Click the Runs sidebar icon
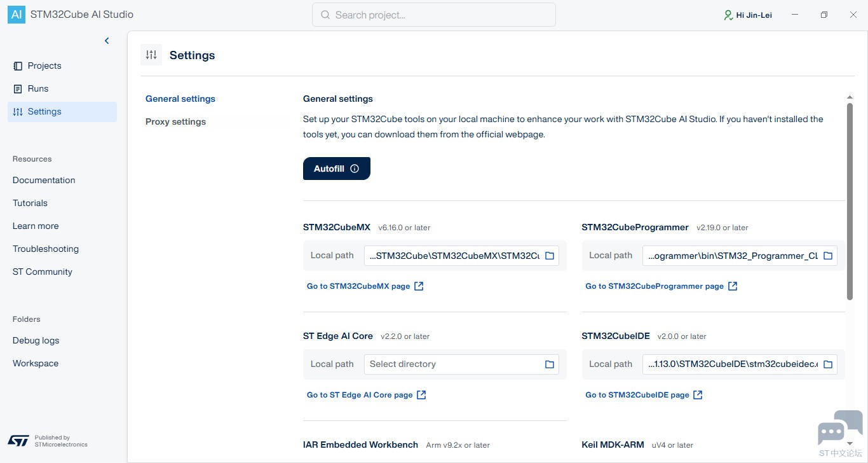The image size is (868, 463). coord(18,88)
